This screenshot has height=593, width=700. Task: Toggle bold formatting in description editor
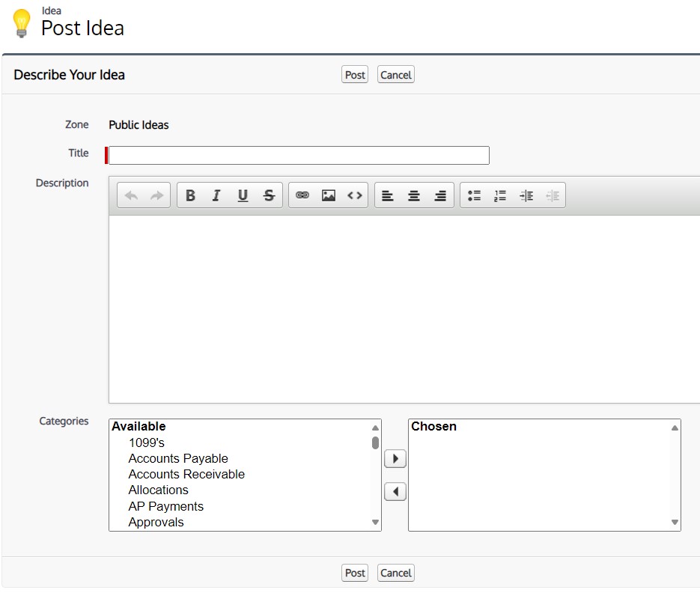(190, 195)
